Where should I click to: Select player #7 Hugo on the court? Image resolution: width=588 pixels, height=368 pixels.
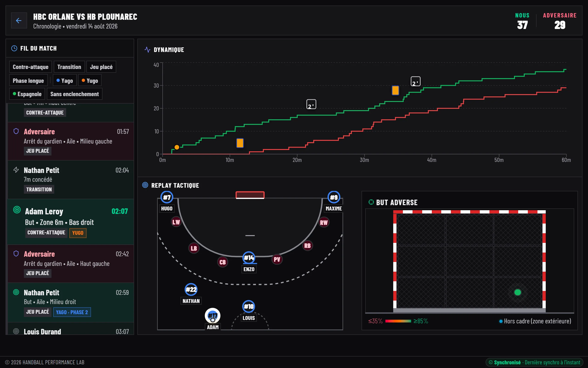(167, 197)
